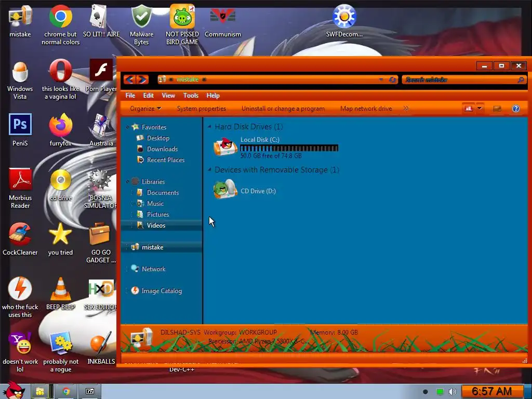Select Recent Places in navigation pane
Viewport: 532px width, 399px height.
tap(166, 160)
